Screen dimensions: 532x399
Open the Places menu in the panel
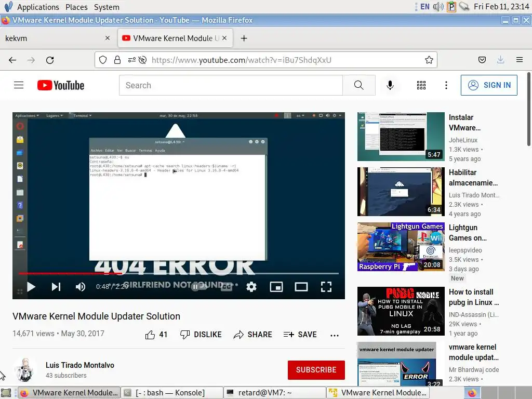(x=76, y=7)
